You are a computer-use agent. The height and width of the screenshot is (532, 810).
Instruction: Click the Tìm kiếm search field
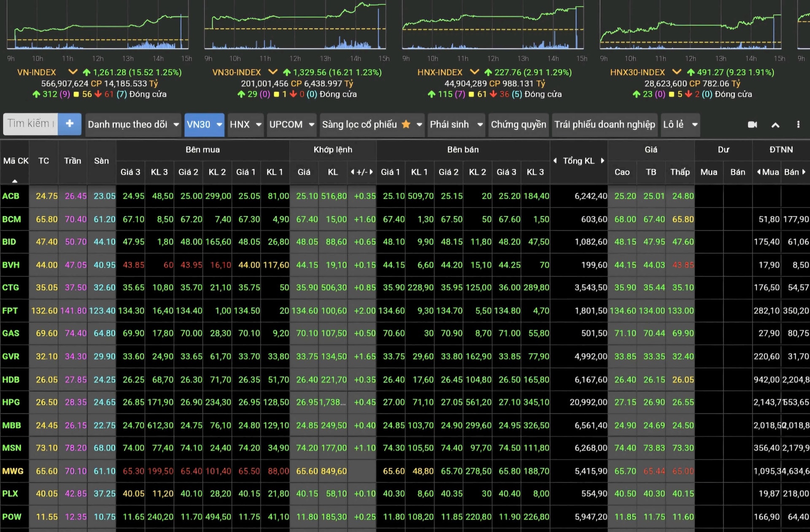coord(30,124)
